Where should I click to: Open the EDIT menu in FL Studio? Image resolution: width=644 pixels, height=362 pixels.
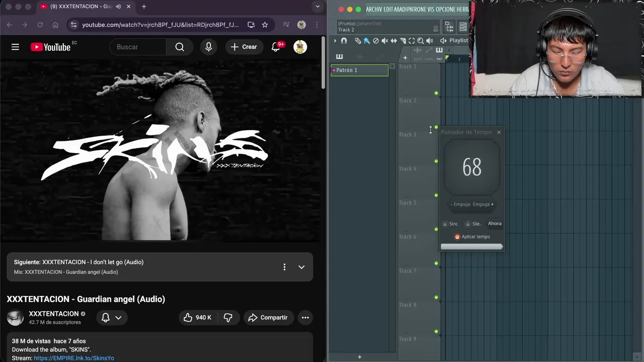388,10
